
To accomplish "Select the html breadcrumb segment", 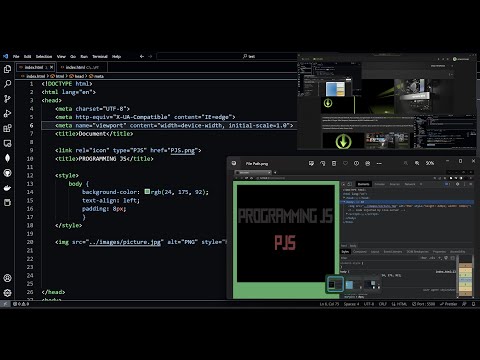I will pos(58,76).
